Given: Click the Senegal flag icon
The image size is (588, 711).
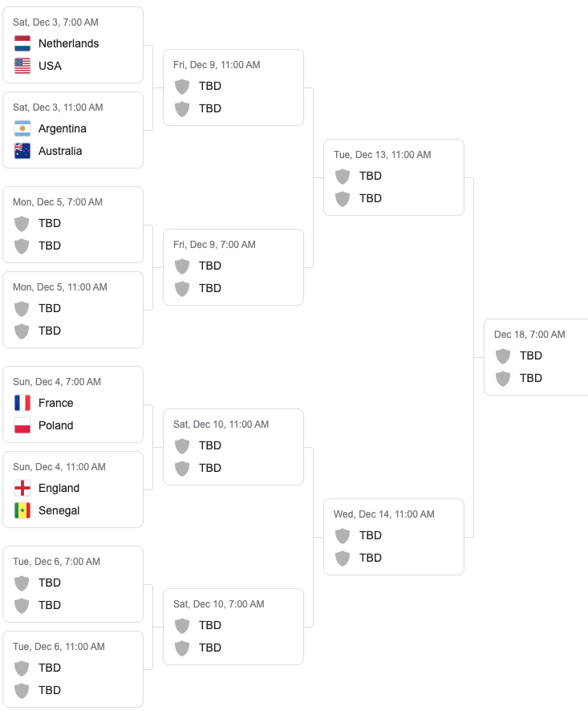Looking at the screenshot, I should tap(22, 510).
